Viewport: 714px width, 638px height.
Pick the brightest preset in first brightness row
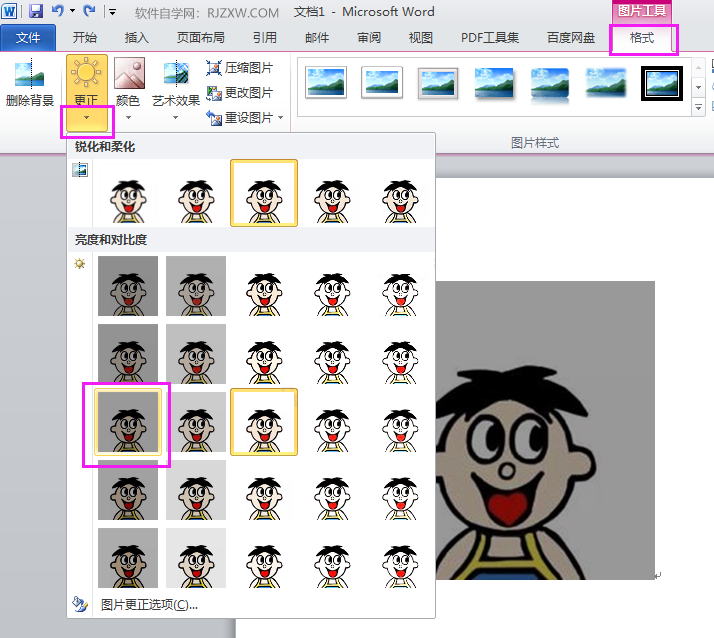click(x=401, y=286)
